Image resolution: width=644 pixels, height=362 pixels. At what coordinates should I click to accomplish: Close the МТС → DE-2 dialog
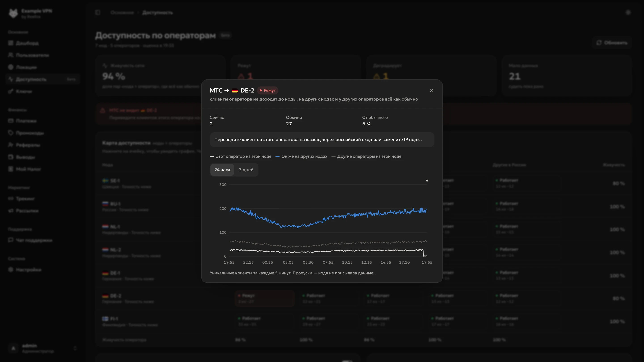[x=432, y=90]
